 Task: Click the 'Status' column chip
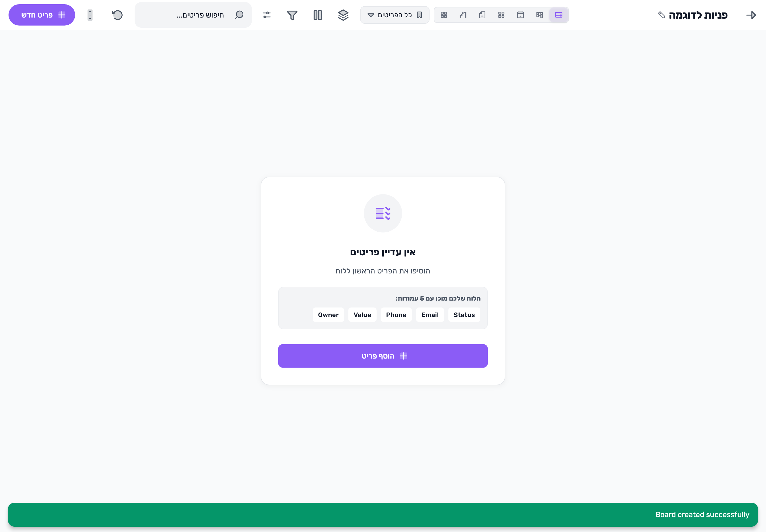[x=464, y=315]
